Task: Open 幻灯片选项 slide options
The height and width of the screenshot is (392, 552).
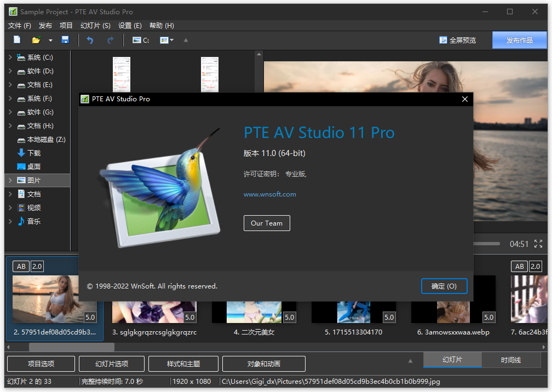Action: (x=112, y=364)
